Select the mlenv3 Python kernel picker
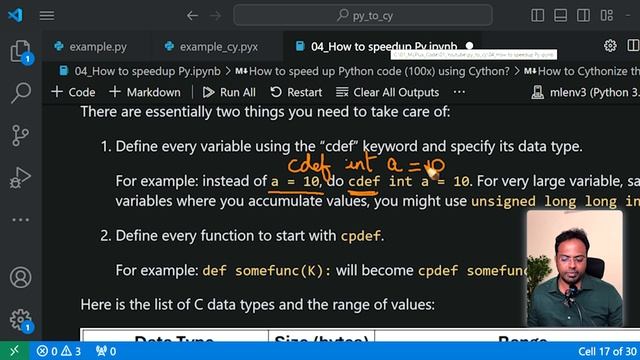 585,92
